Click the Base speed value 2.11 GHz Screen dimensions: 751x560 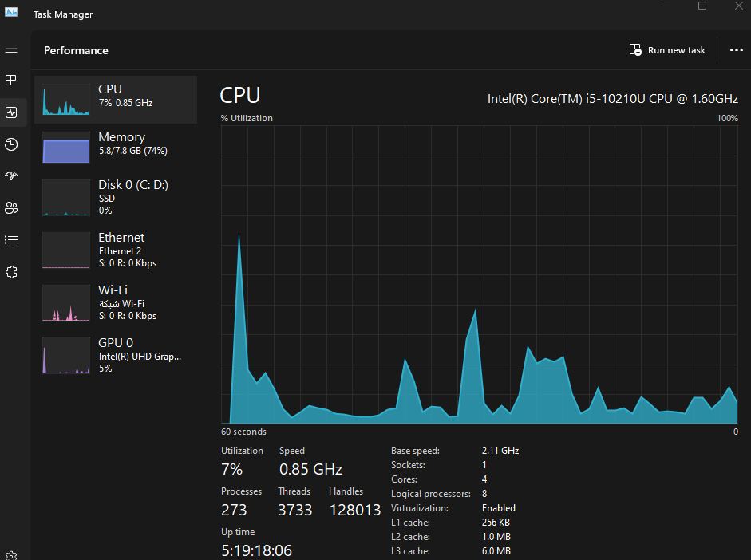[500, 451]
